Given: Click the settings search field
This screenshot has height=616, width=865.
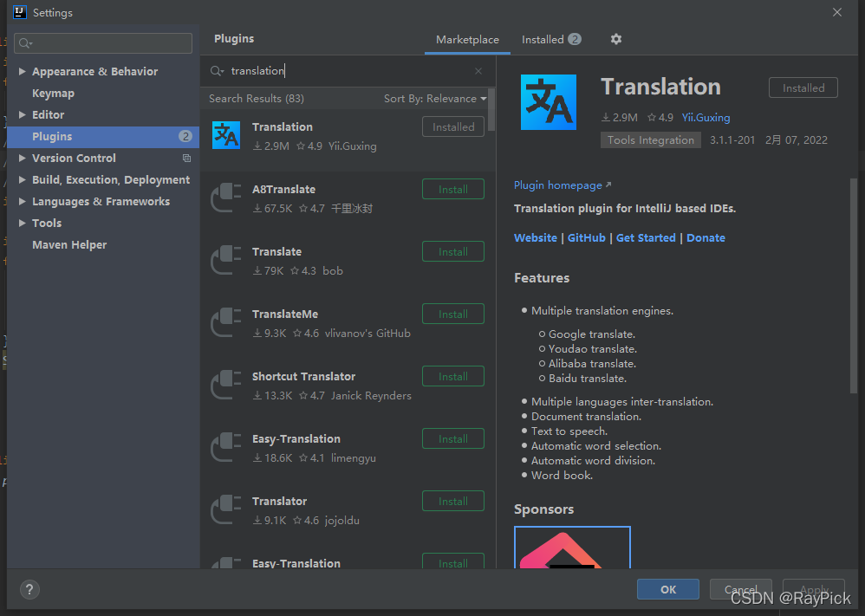Looking at the screenshot, I should pos(103,43).
